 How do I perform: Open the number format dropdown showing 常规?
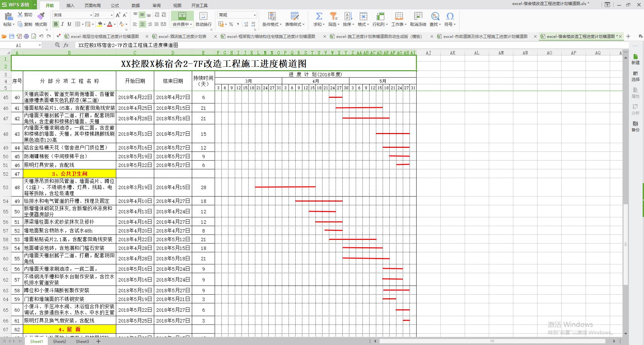pyautogui.click(x=254, y=15)
